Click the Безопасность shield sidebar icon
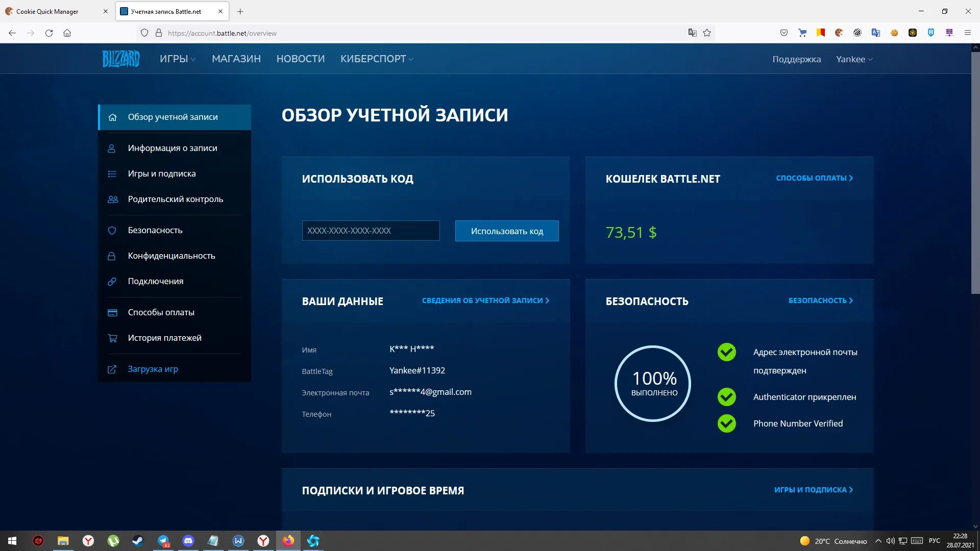The width and height of the screenshot is (980, 551). [x=111, y=230]
